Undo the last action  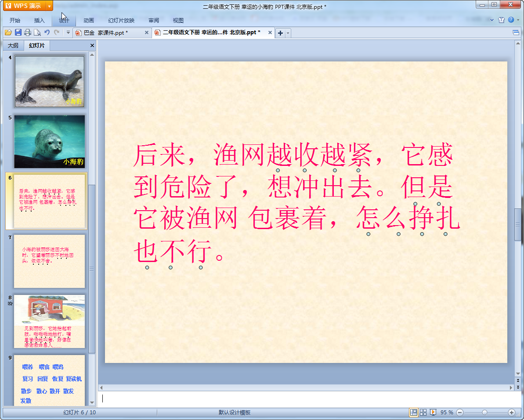tap(47, 32)
